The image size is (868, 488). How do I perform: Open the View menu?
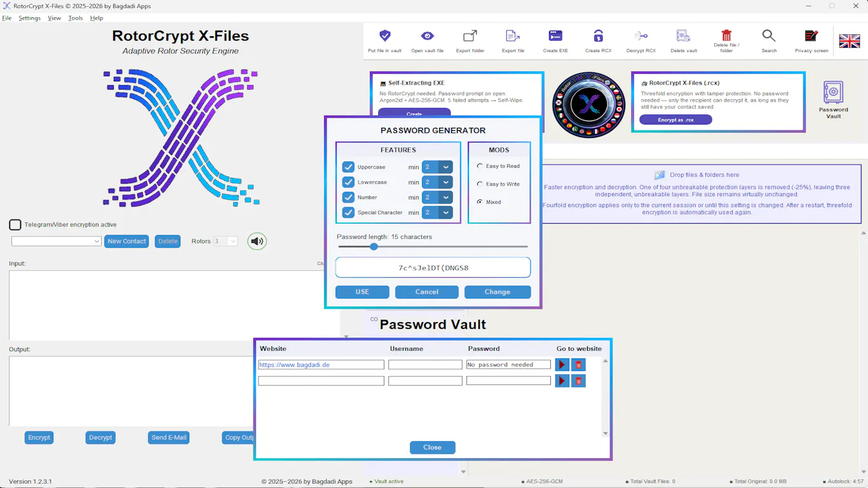coord(55,18)
